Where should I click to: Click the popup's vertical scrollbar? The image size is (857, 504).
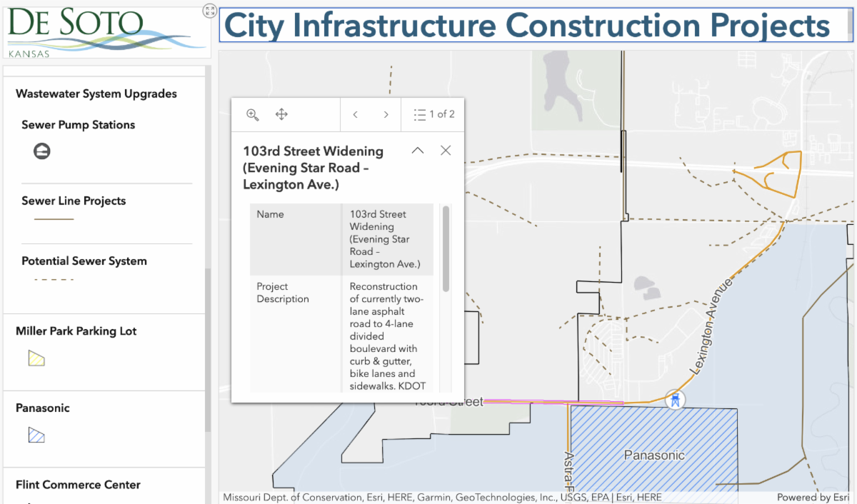pos(446,248)
